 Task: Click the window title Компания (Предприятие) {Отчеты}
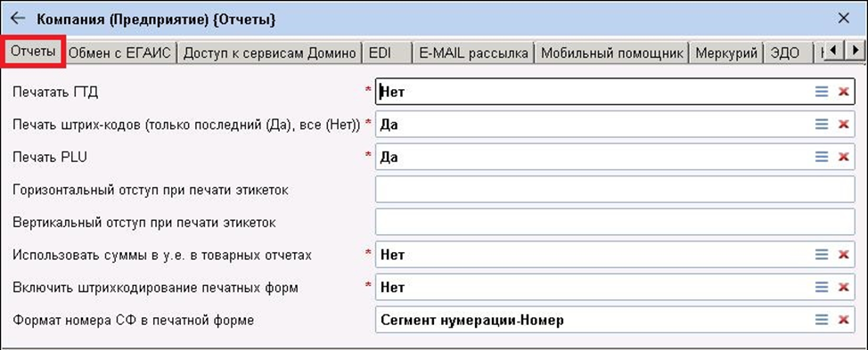(157, 20)
